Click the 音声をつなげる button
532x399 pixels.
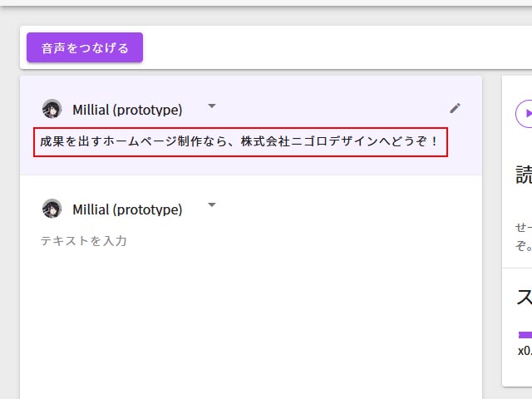(x=85, y=47)
